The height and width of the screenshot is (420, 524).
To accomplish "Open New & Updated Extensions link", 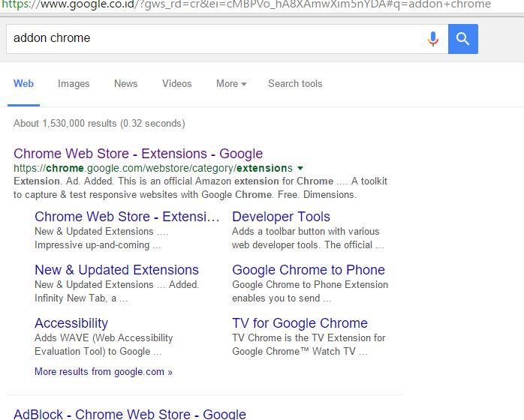I will tap(116, 270).
